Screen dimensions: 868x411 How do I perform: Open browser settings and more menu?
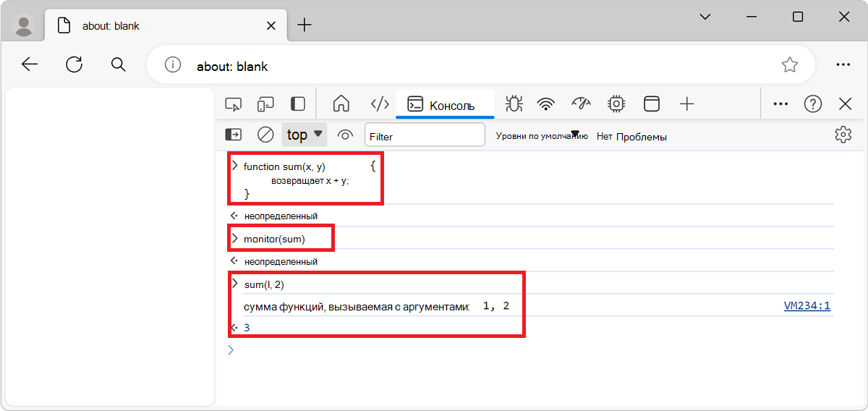click(x=843, y=65)
